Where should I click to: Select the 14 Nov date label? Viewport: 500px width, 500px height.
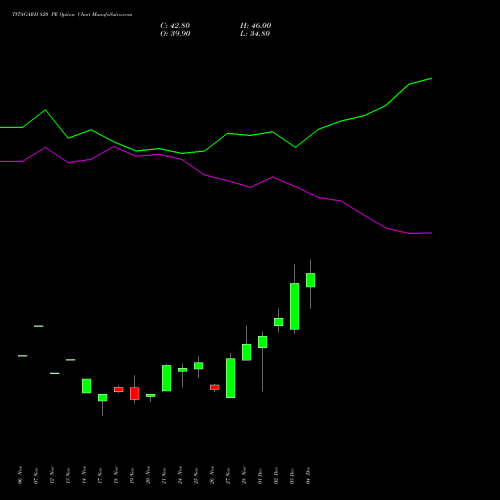84,475
